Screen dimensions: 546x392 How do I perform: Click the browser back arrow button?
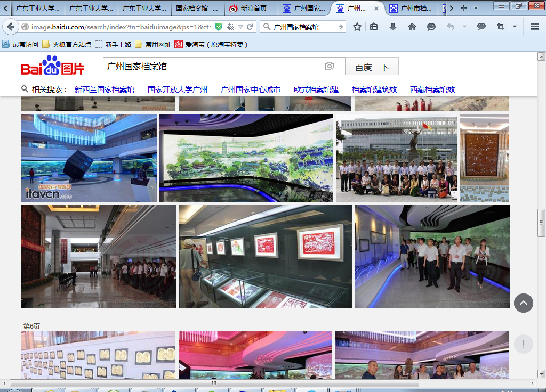click(11, 27)
